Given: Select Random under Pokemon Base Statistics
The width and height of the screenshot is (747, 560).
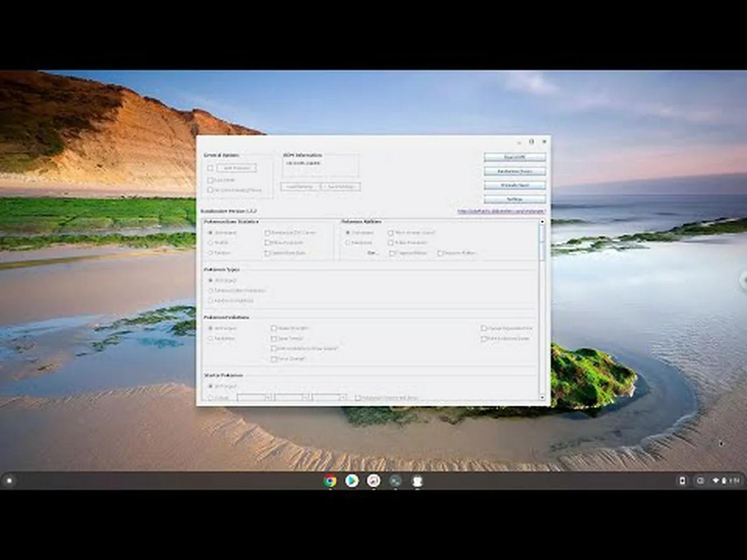Looking at the screenshot, I should tap(211, 253).
